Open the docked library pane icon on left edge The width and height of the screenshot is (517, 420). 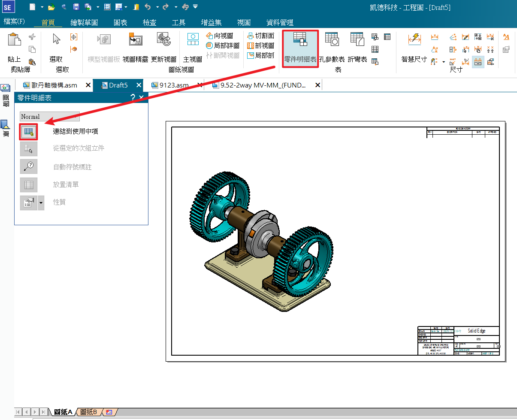coord(6,125)
